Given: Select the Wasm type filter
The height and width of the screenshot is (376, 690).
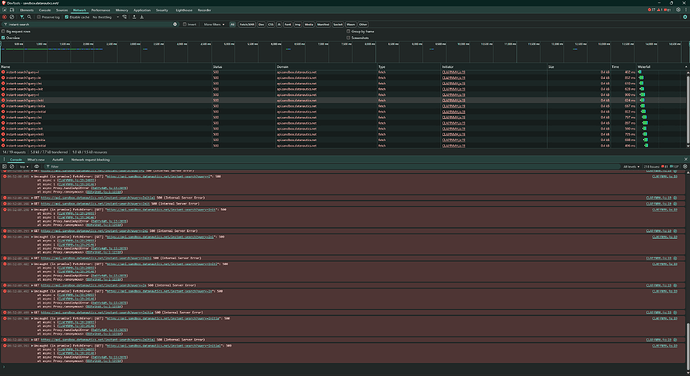Looking at the screenshot, I should point(351,24).
